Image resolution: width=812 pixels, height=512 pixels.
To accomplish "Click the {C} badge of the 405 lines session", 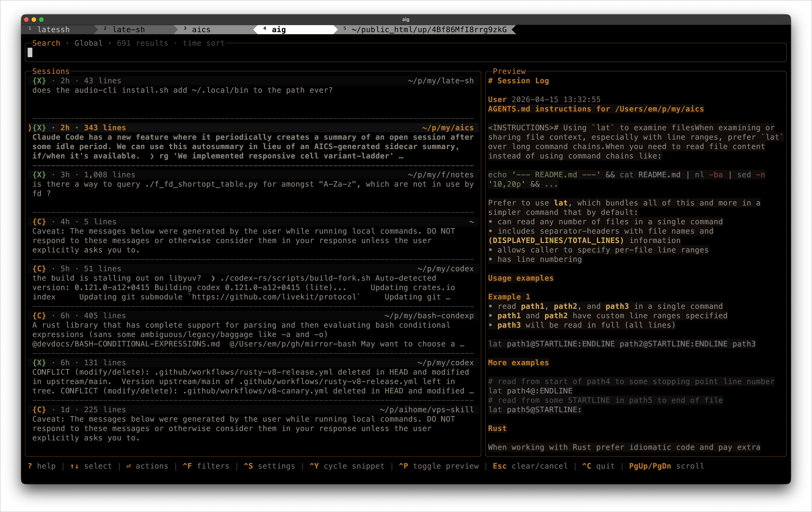I will [39, 316].
